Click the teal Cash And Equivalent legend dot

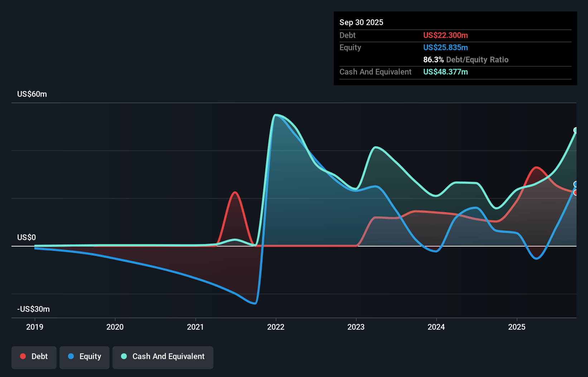tap(123, 356)
